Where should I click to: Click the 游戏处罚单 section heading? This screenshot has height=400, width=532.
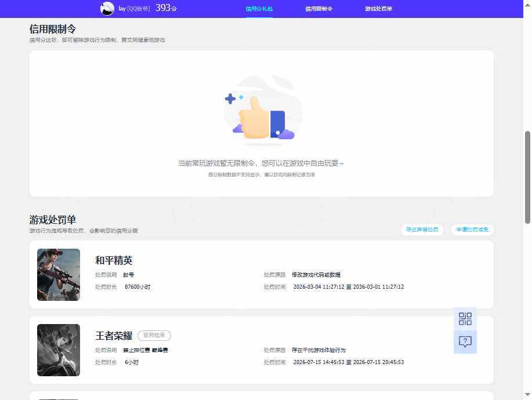coord(53,220)
